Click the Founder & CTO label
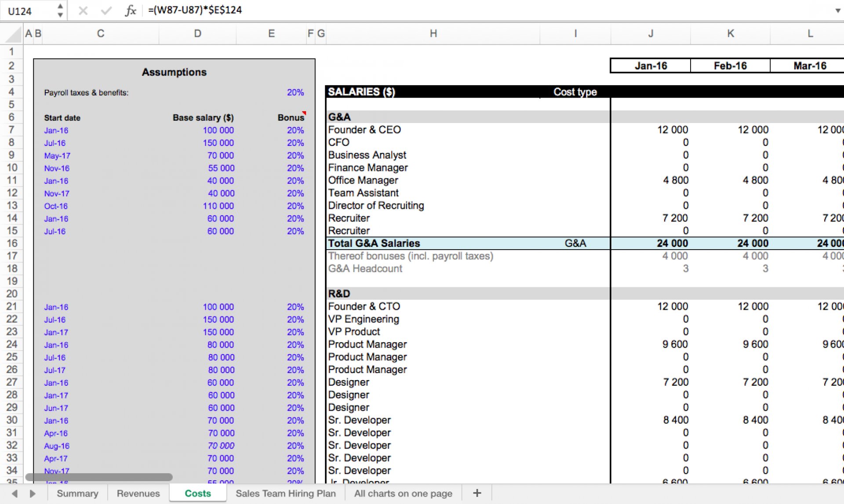This screenshot has width=844, height=504. [x=364, y=306]
